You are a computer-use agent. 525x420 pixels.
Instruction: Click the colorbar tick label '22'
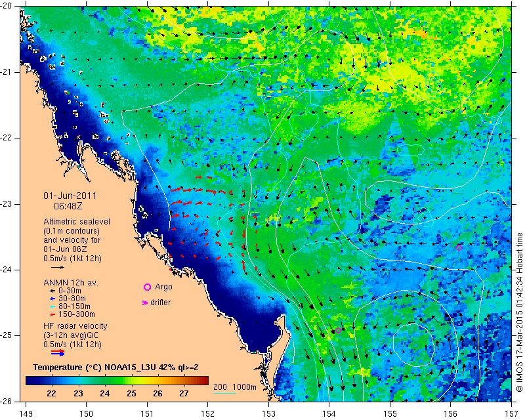point(52,394)
